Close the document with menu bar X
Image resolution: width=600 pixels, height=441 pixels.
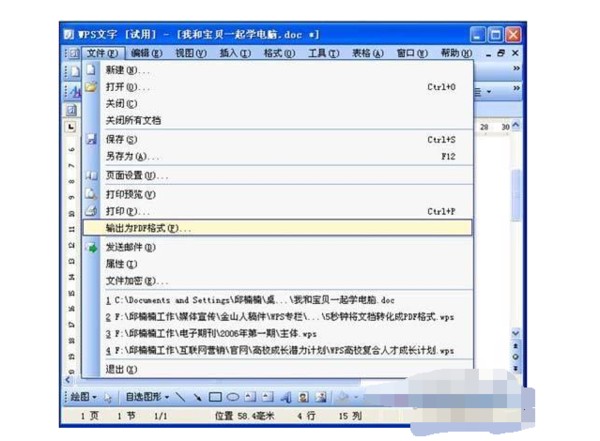click(x=515, y=53)
